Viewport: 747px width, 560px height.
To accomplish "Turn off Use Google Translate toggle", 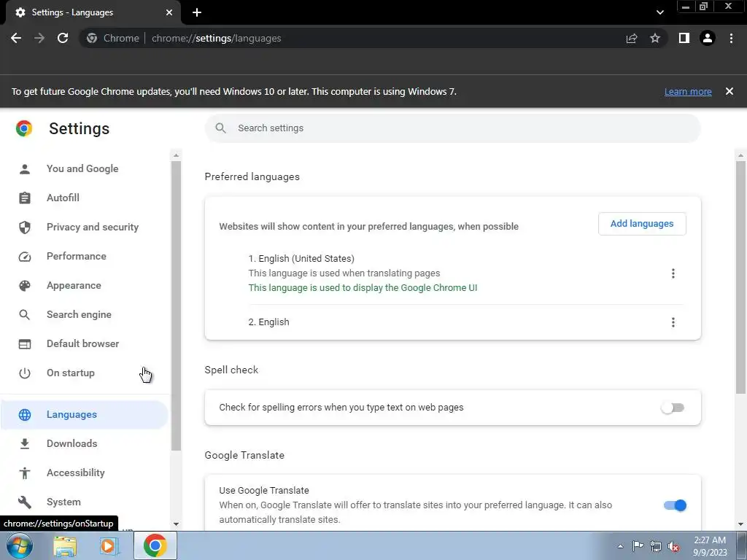I will (x=675, y=505).
